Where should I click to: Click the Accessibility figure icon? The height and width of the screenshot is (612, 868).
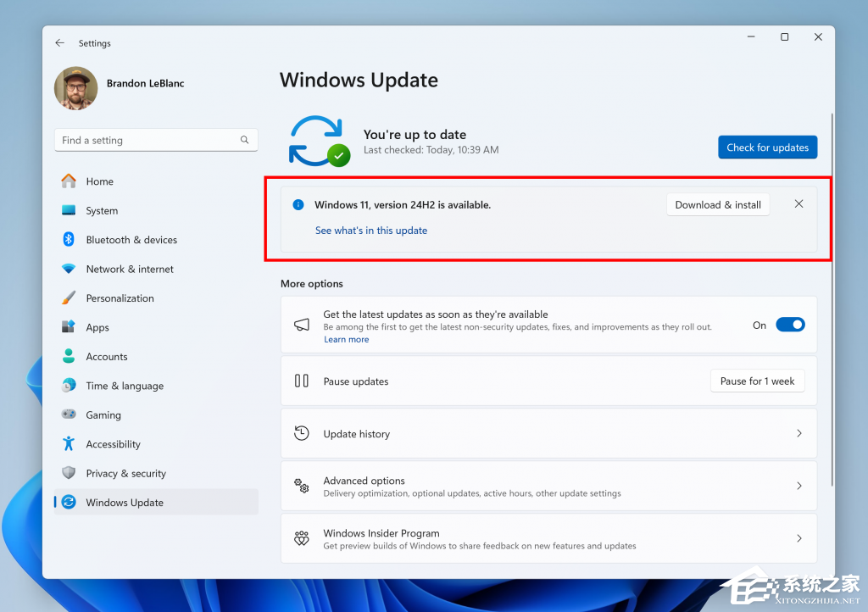click(69, 443)
